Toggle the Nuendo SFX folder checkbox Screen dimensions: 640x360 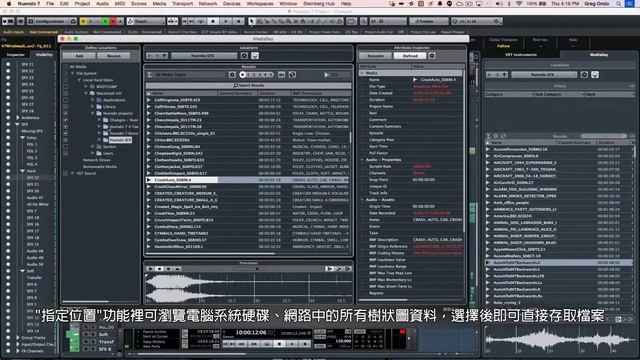tap(66, 140)
